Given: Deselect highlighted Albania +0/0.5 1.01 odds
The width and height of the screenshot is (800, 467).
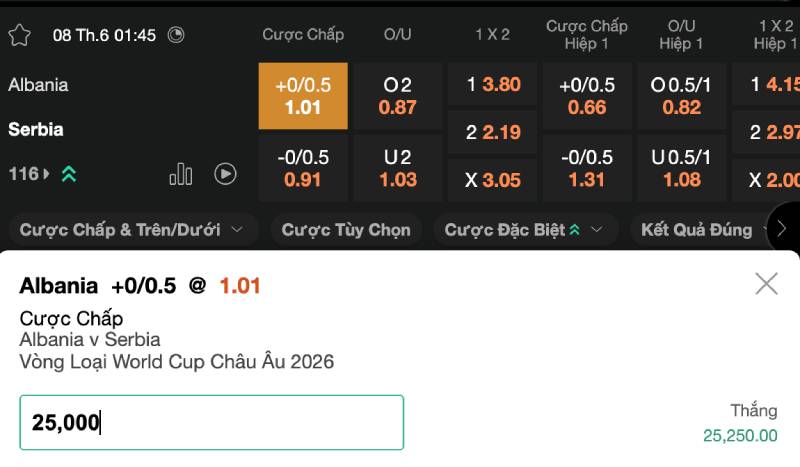Looking at the screenshot, I should 303,96.
